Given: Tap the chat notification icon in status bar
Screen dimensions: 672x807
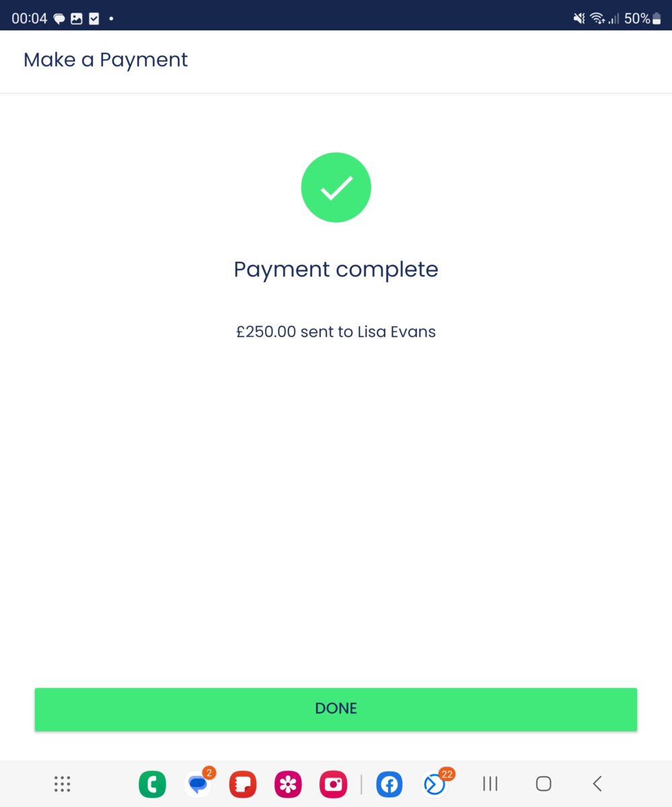Looking at the screenshot, I should click(59, 19).
